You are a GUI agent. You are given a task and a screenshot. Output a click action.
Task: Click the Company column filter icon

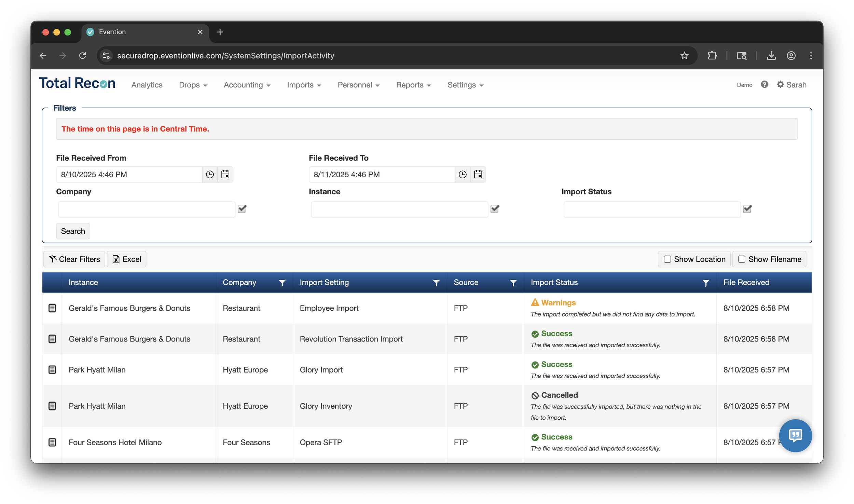tap(282, 283)
